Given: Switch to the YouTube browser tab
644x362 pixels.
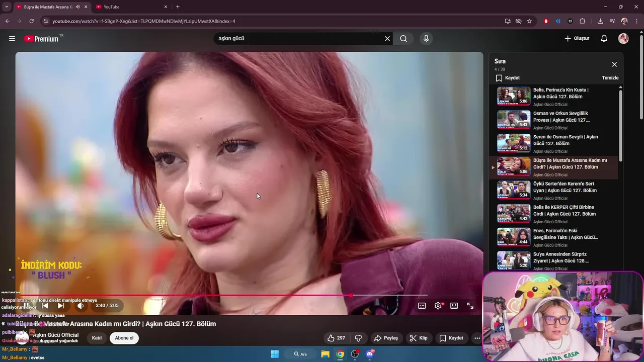Looking at the screenshot, I should [x=132, y=7].
